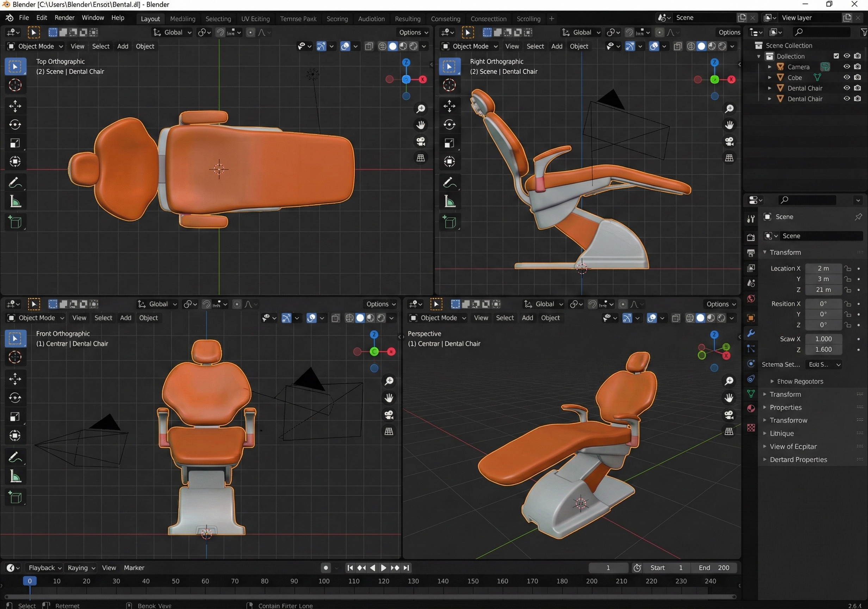Expand the Dertard Properties panel
Image resolution: width=868 pixels, height=609 pixels.
798,460
